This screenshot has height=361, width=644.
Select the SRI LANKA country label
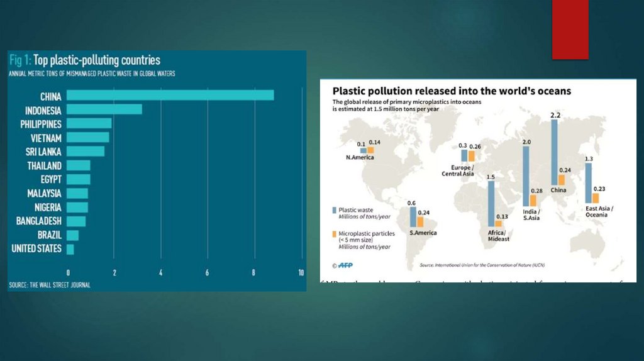(43, 152)
